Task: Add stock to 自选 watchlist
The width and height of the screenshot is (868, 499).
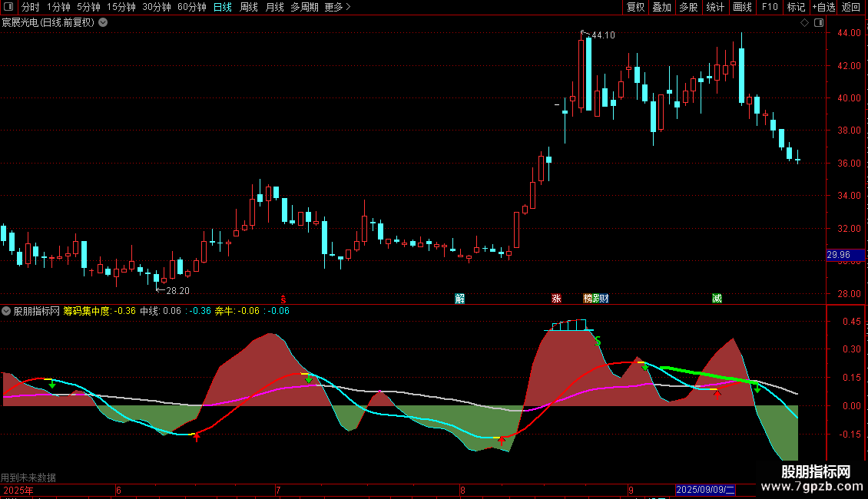Action: click(823, 7)
